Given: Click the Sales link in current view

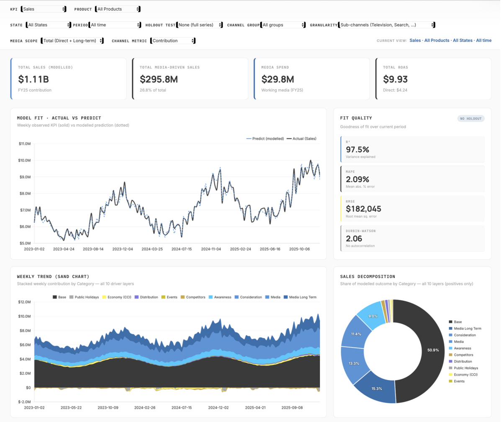Looking at the screenshot, I should (415, 41).
